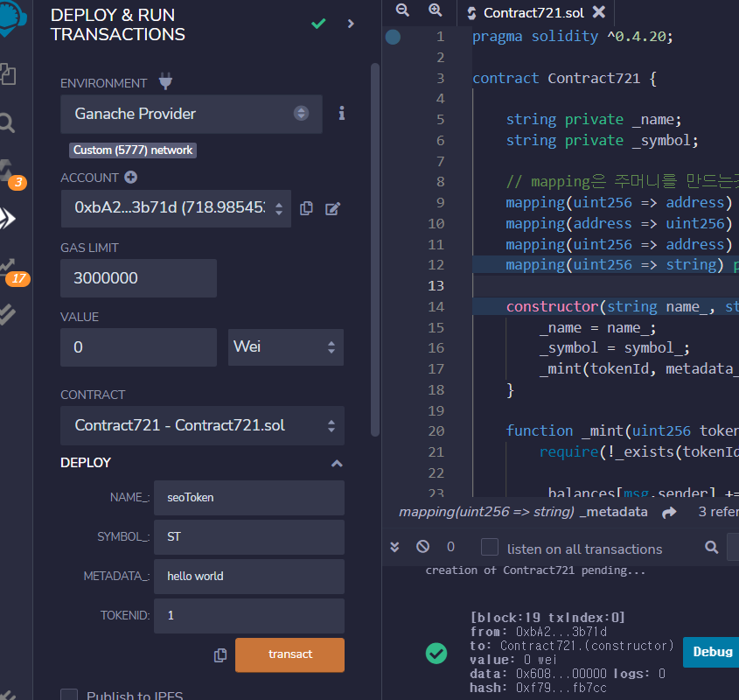Open the Search sidebar icon
Image resolution: width=739 pixels, height=700 pixels.
[x=7, y=122]
